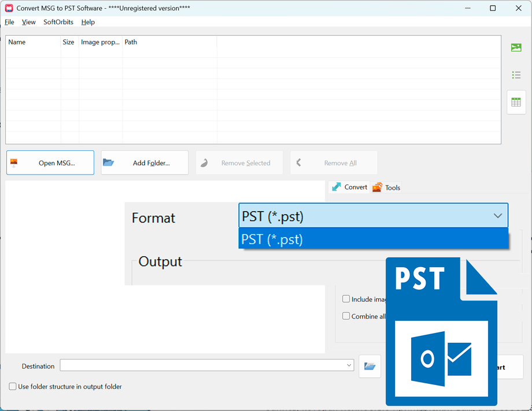This screenshot has height=411, width=532.
Task: Open the Tools tab
Action: pos(386,187)
